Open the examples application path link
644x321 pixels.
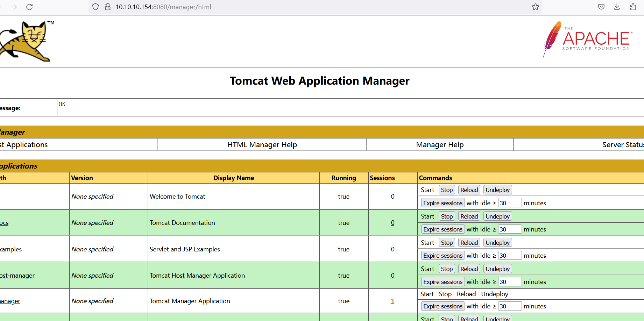(x=11, y=249)
